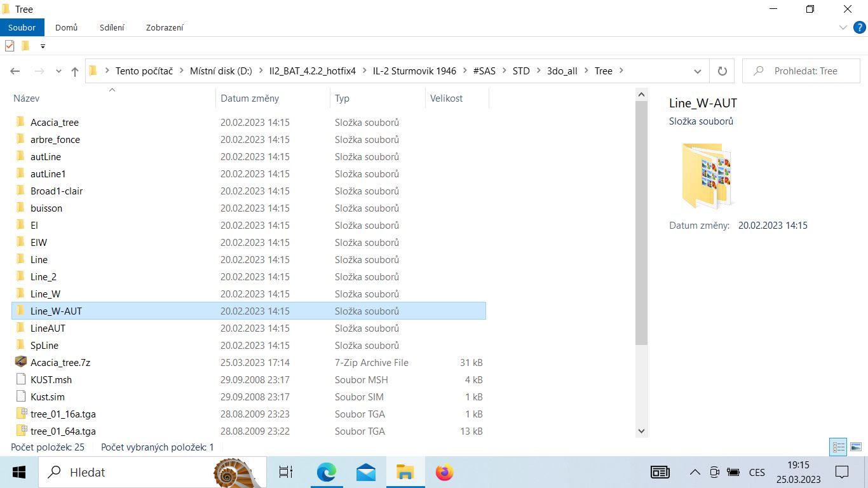868x488 pixels.
Task: Open the Sdílení ribbon tab
Action: pyautogui.click(x=112, y=27)
